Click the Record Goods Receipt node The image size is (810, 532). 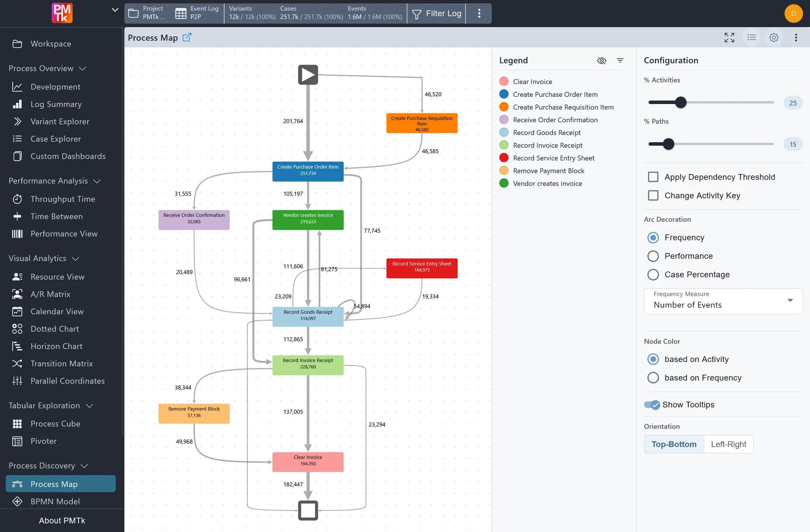pos(308,317)
